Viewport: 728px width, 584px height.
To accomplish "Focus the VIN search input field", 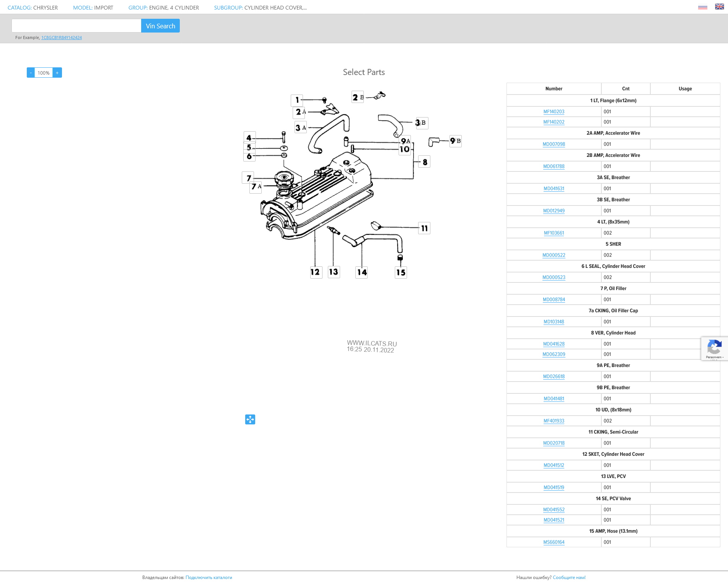I will (x=77, y=26).
